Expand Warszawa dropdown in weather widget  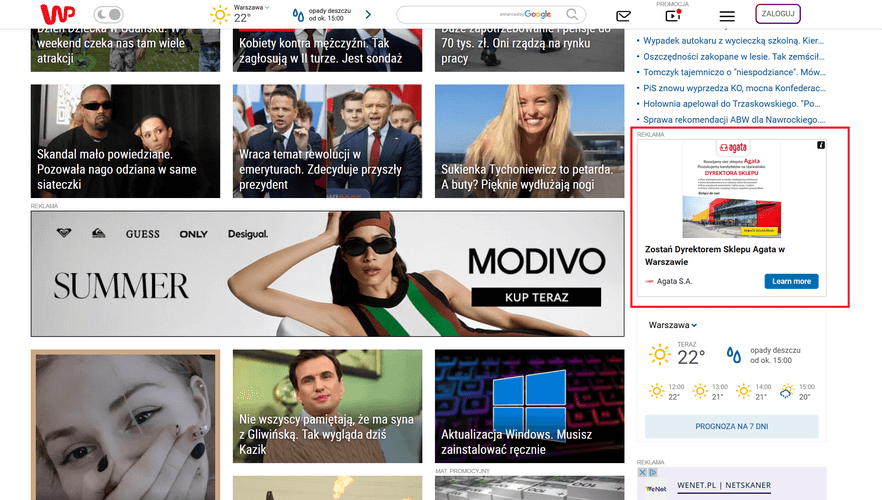coord(673,325)
